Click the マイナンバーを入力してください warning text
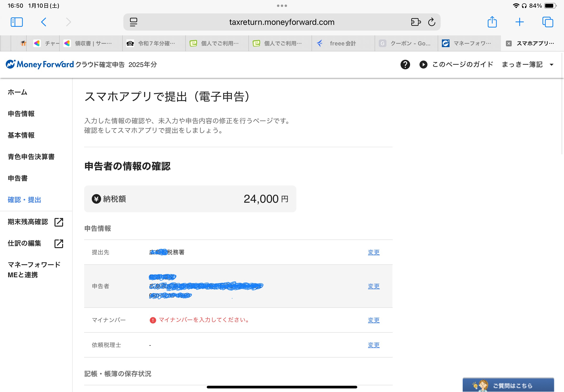This screenshot has width=564, height=392. pyautogui.click(x=204, y=320)
